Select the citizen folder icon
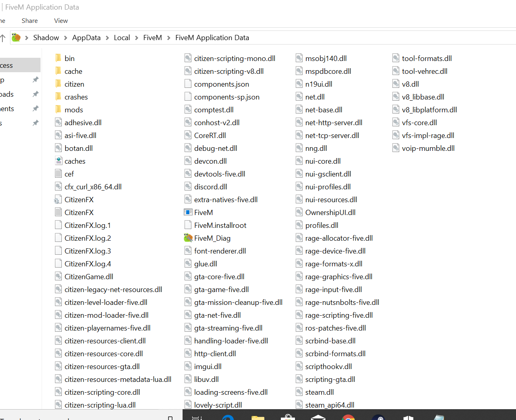516x420 pixels. pyautogui.click(x=58, y=84)
